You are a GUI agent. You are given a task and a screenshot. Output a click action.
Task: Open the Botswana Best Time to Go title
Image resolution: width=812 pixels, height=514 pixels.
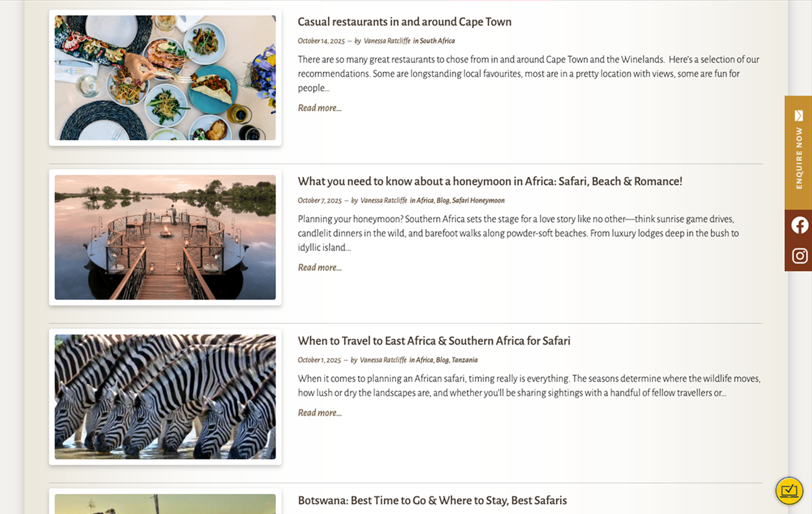tap(432, 500)
